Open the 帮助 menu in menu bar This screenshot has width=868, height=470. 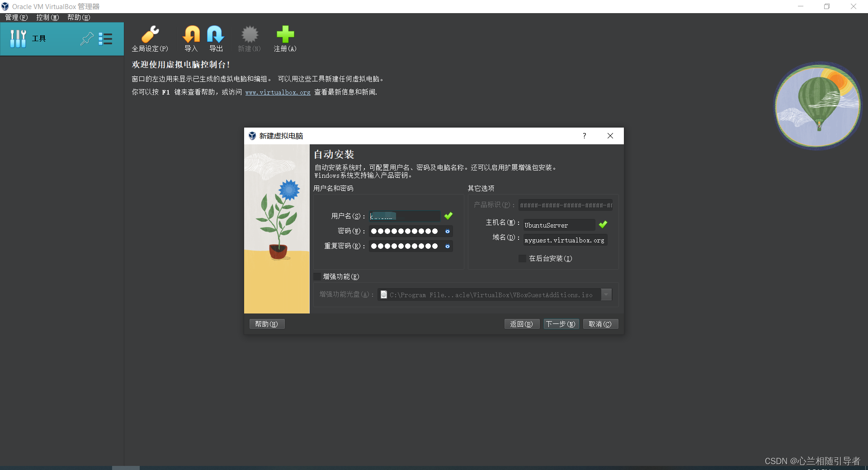(78, 17)
